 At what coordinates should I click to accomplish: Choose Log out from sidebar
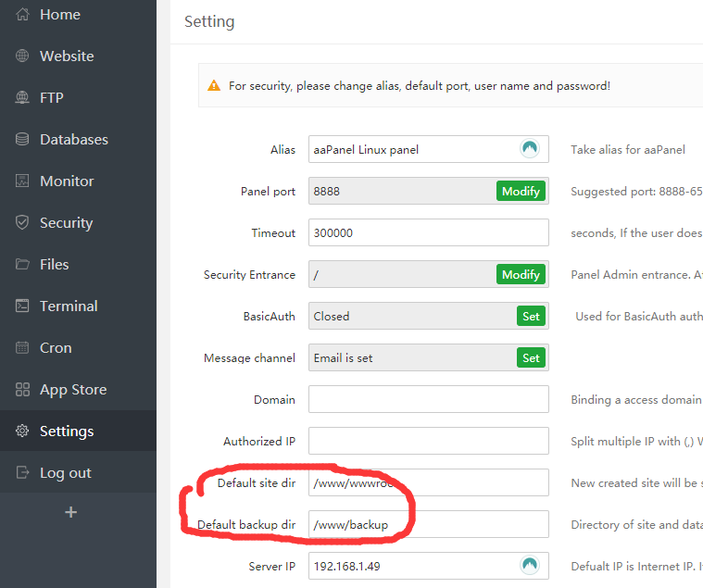click(65, 473)
